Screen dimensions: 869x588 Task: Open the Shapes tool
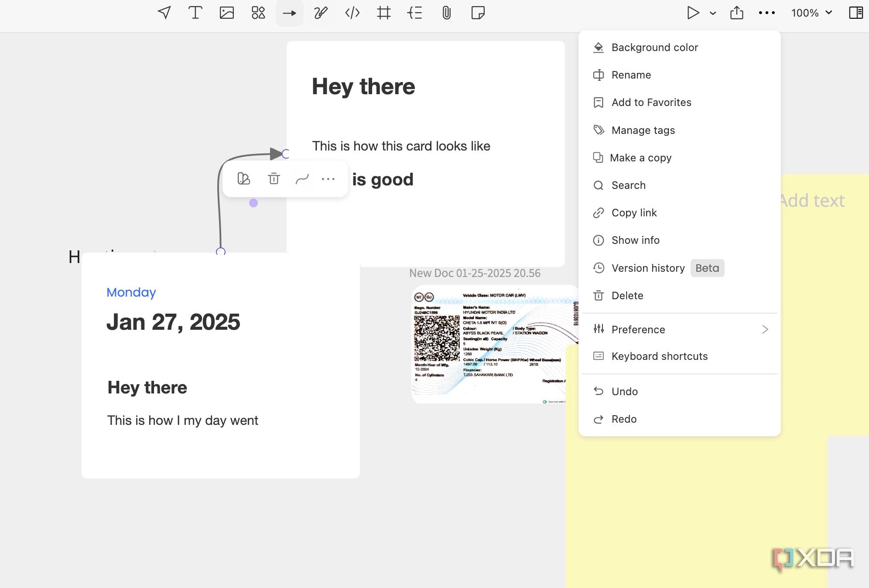click(258, 13)
